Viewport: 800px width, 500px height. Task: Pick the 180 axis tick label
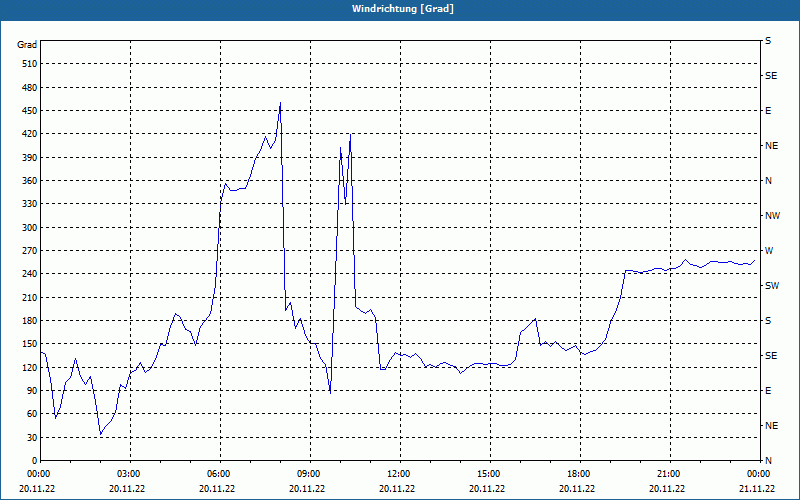30,321
